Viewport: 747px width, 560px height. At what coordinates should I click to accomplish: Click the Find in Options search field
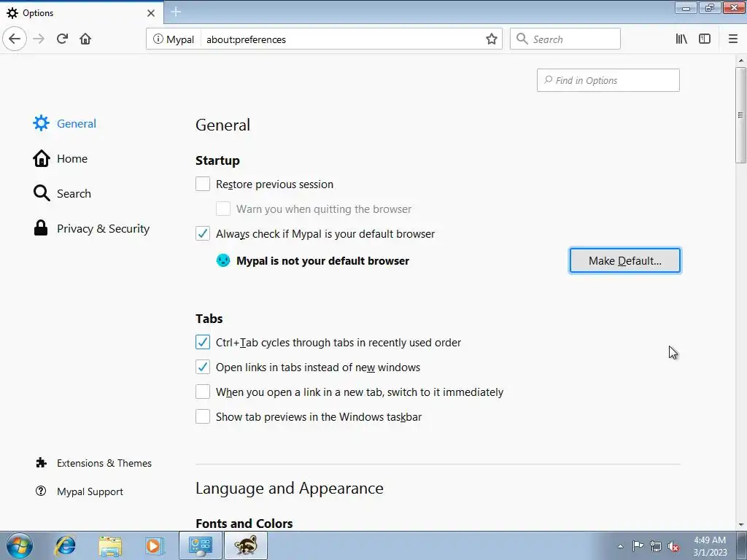608,80
